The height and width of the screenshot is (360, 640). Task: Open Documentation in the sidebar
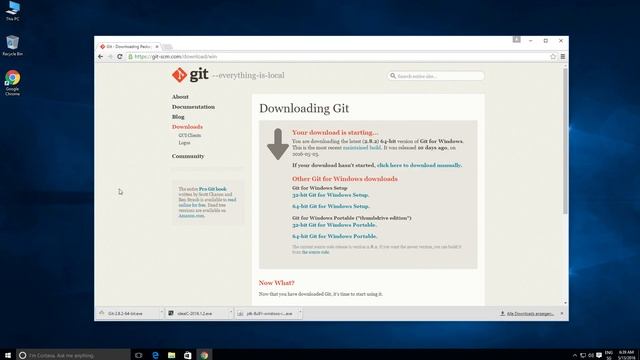(x=193, y=107)
